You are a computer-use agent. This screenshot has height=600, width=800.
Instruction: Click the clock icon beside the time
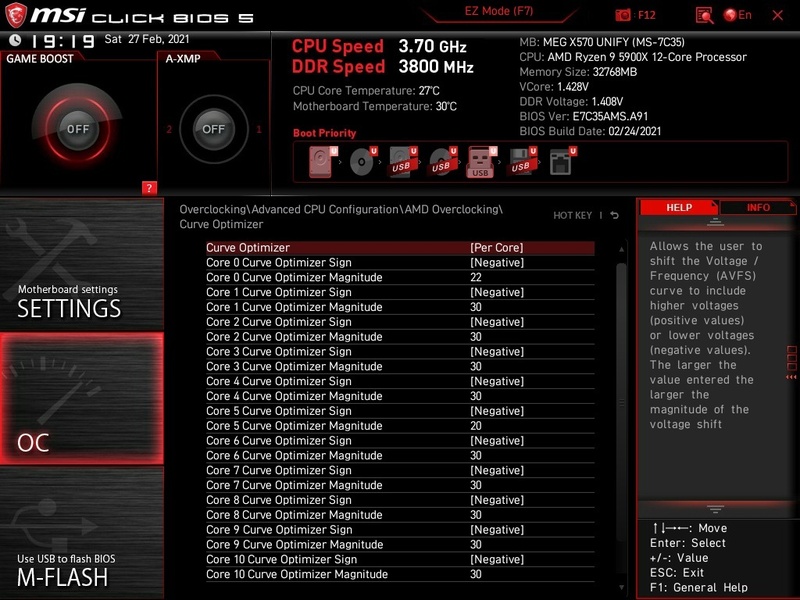point(15,40)
